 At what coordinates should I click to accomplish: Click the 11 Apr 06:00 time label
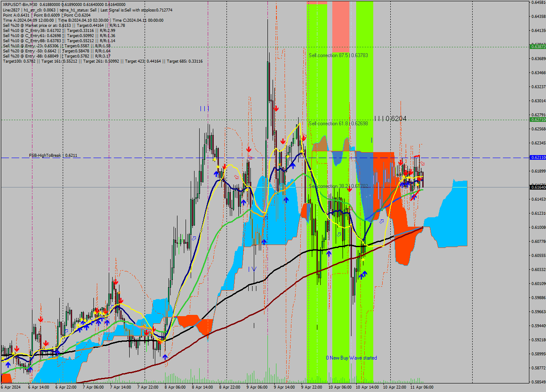click(x=421, y=387)
